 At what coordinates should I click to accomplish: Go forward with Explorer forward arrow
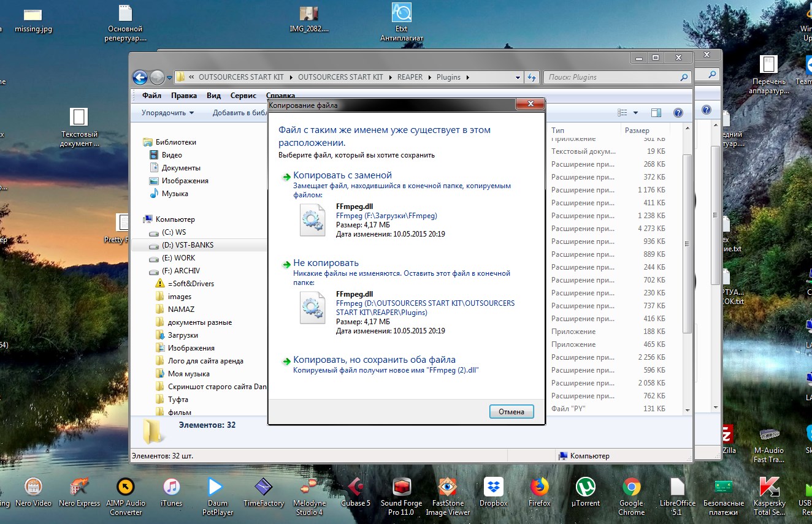(x=157, y=77)
